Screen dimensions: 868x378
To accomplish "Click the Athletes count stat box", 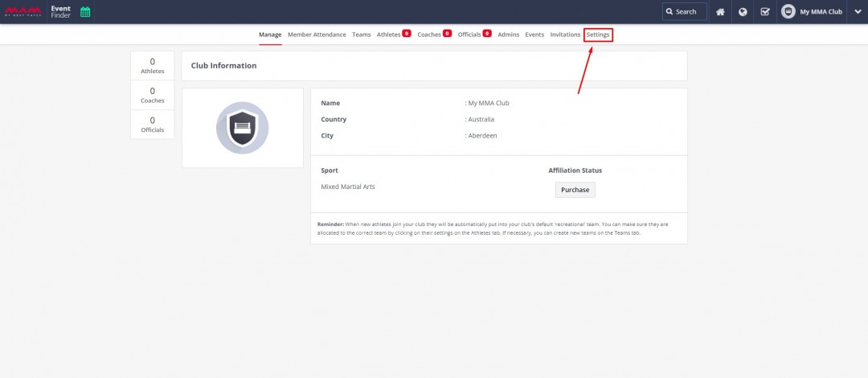I will pyautogui.click(x=152, y=65).
